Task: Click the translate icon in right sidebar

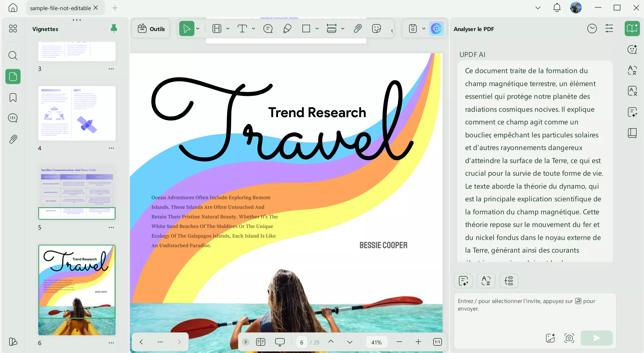Action: 632,70
